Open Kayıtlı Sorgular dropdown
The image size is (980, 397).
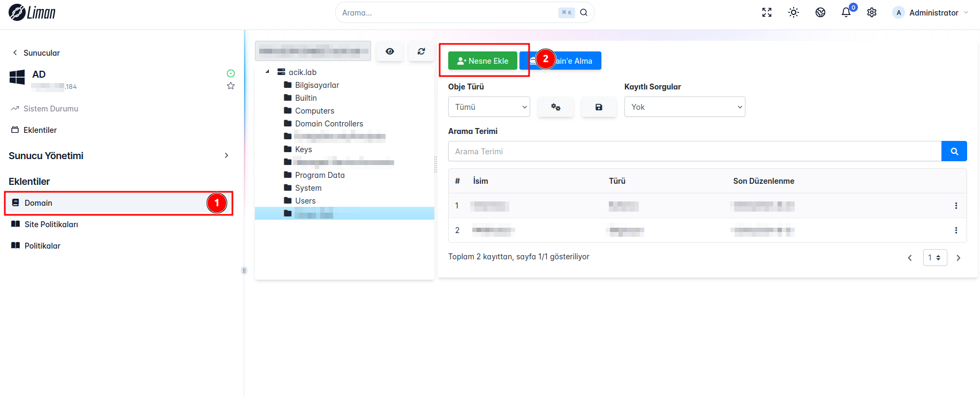[685, 107]
